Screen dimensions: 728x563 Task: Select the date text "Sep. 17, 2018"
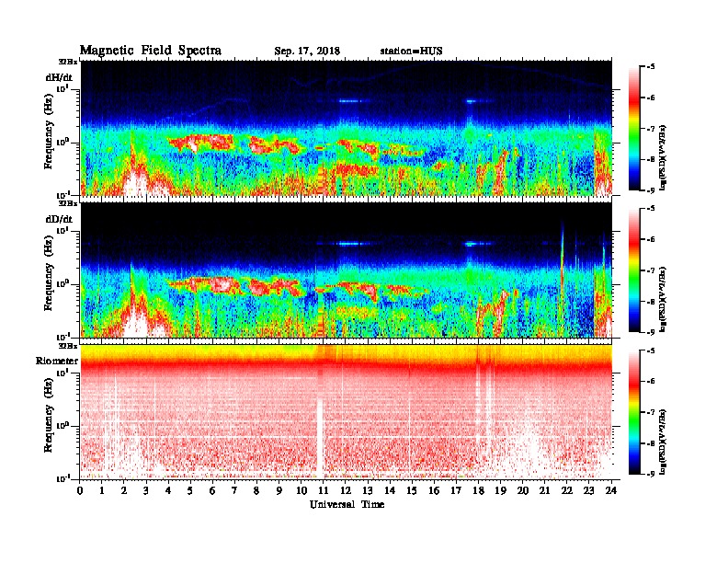pyautogui.click(x=307, y=52)
